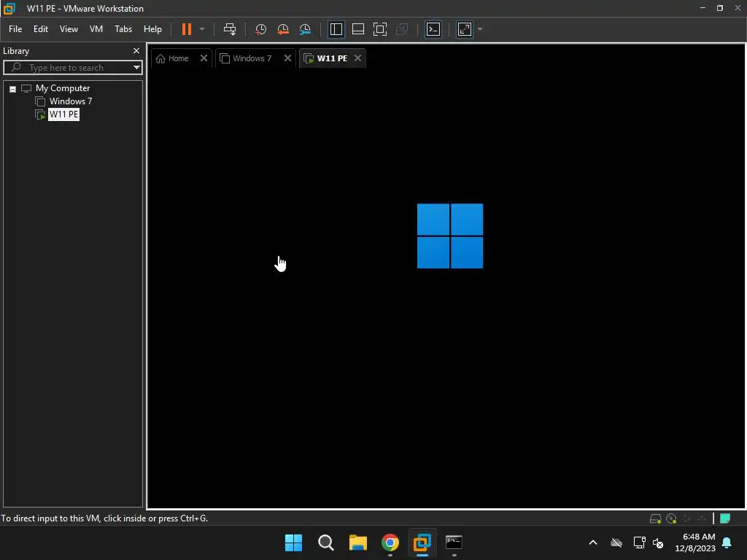The width and height of the screenshot is (747, 560).
Task: Open the Help menu
Action: [x=152, y=29]
